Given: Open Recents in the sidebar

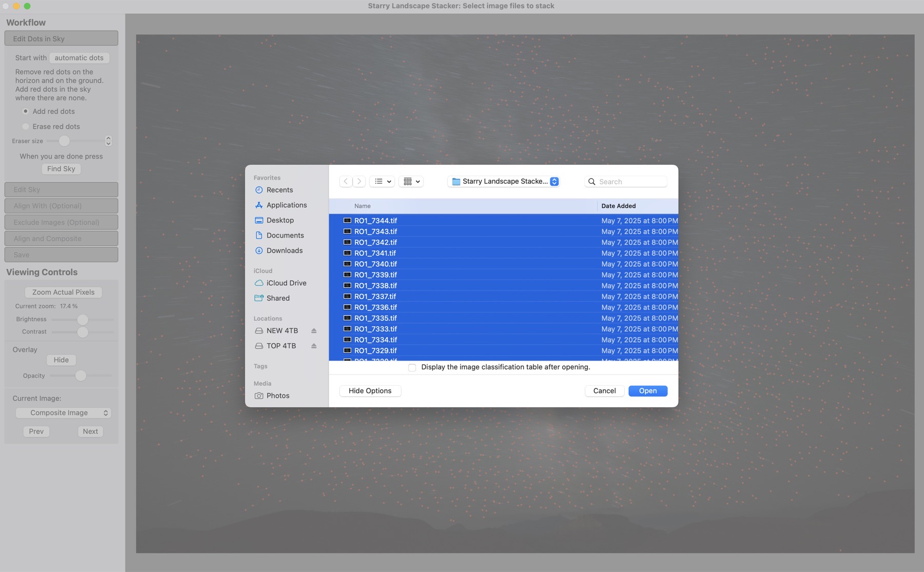Looking at the screenshot, I should click(x=280, y=190).
